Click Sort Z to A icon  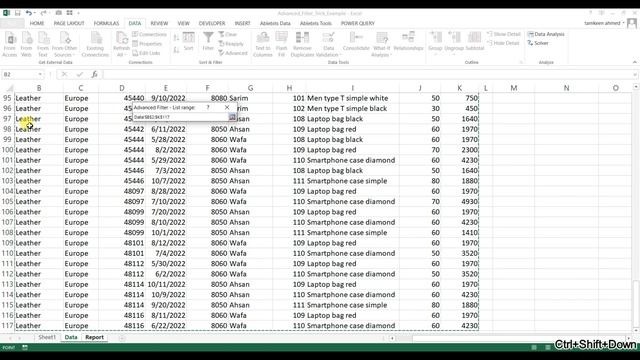(176, 50)
